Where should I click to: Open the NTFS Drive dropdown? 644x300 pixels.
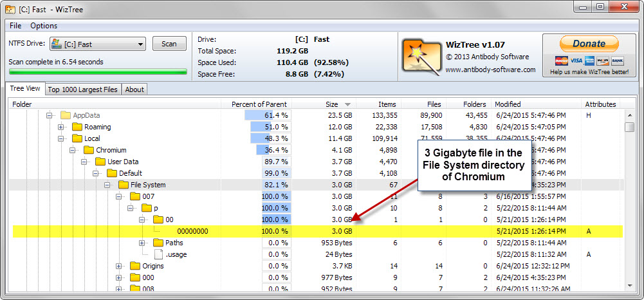click(x=98, y=44)
